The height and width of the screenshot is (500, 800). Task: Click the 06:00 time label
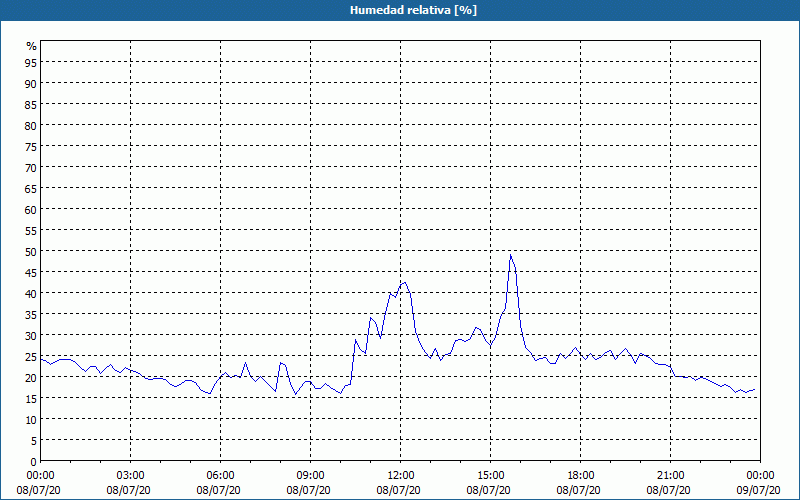[220, 476]
